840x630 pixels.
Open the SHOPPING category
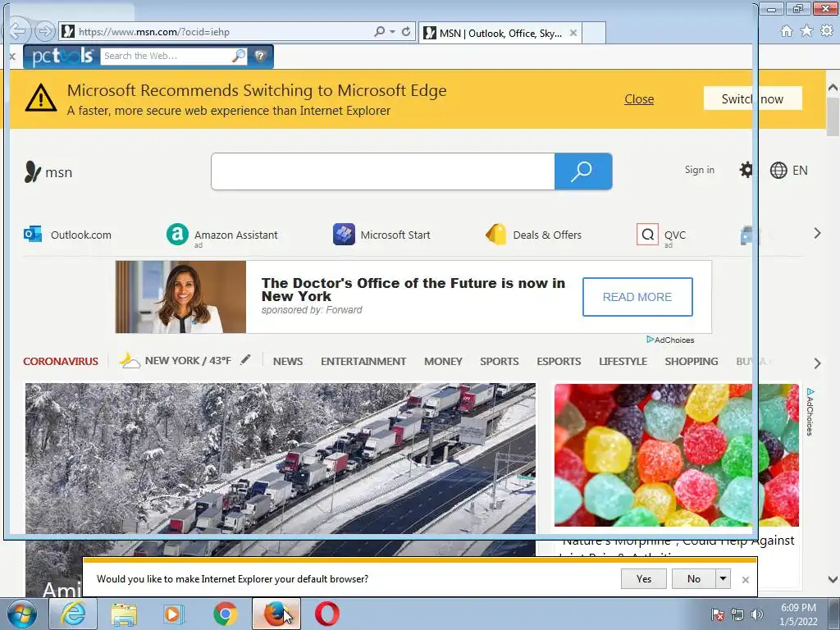691,361
